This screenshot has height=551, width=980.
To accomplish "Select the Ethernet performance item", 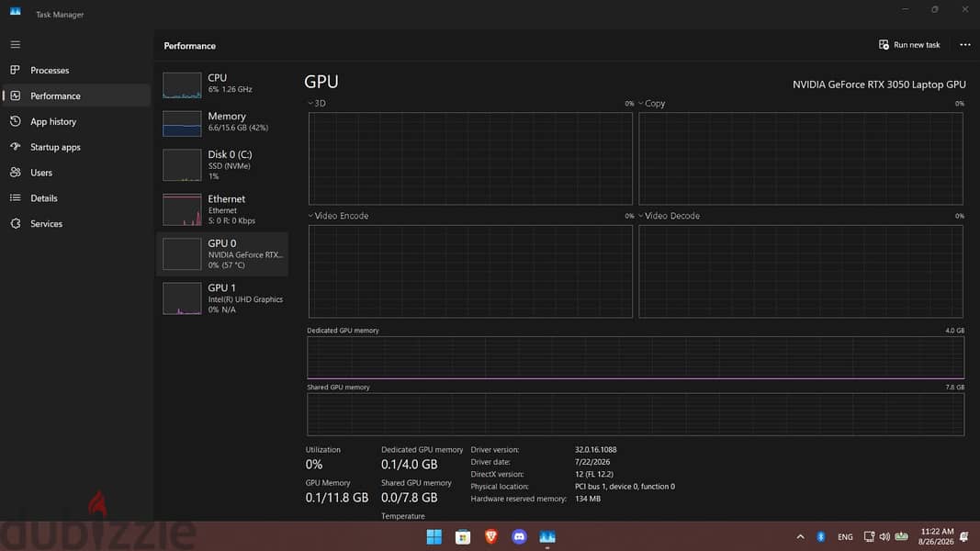I will [222, 210].
